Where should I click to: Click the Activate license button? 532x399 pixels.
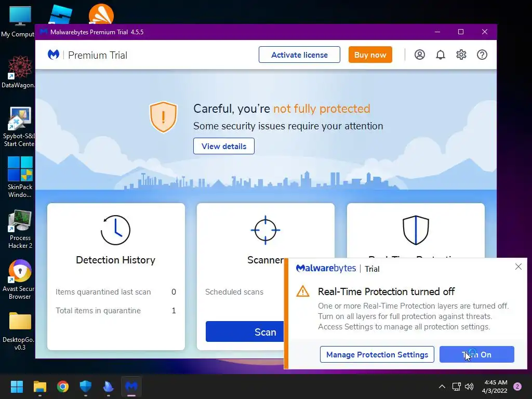point(299,55)
